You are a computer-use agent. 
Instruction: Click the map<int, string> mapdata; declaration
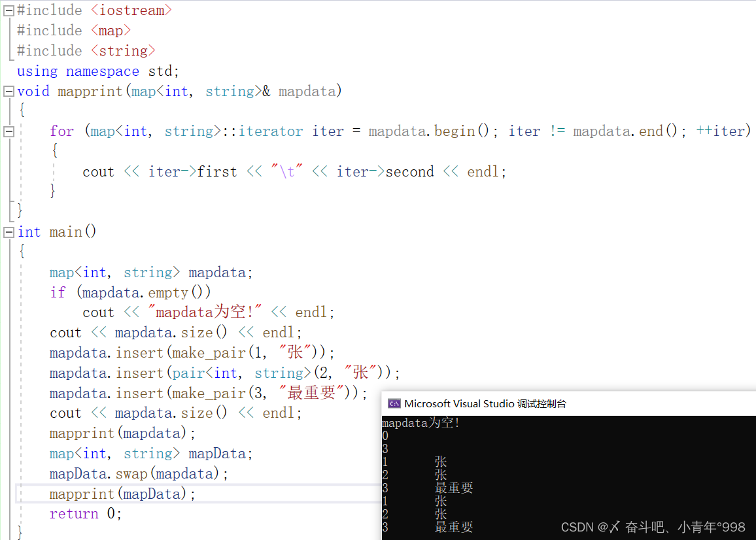click(151, 273)
